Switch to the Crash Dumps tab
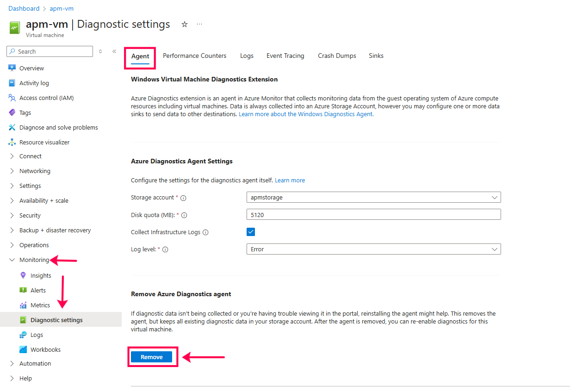The height and width of the screenshot is (392, 570). 337,56
